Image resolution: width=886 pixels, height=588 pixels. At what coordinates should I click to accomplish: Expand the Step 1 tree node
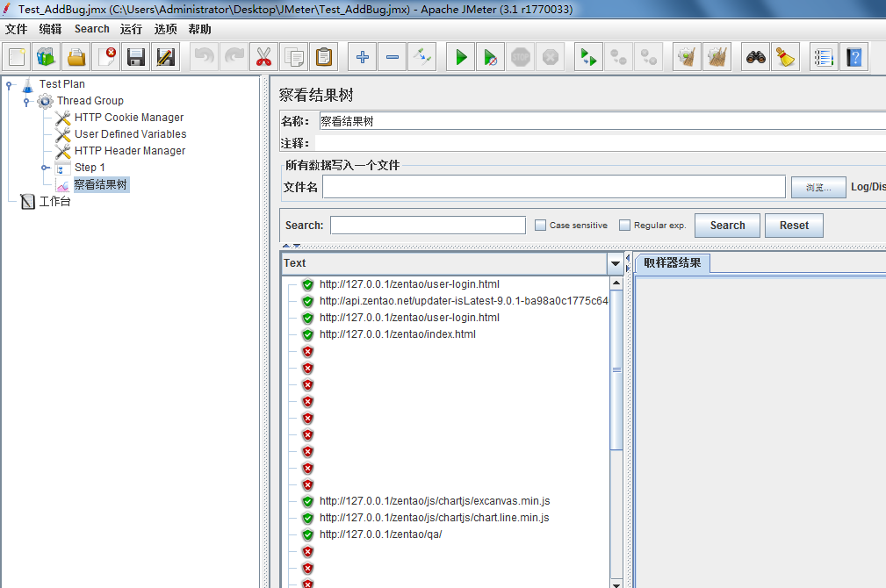click(x=45, y=168)
